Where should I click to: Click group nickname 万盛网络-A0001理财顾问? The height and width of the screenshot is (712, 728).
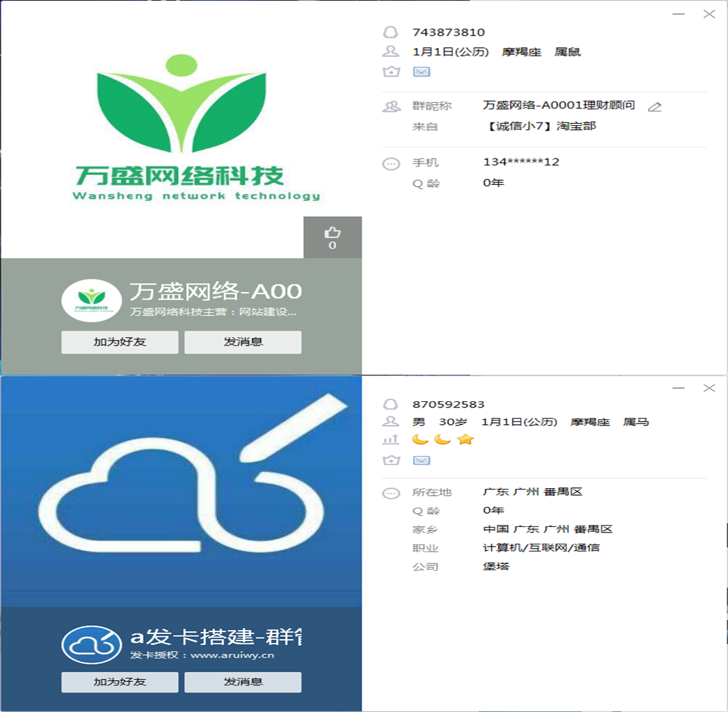click(x=559, y=105)
